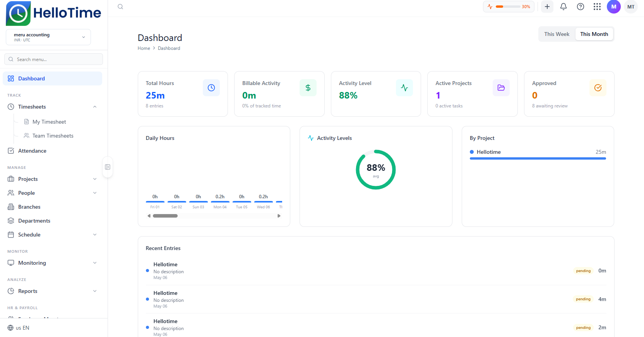Viewport: 644px width, 337px height.
Task: Click the plus quick-add button
Action: pyautogui.click(x=547, y=7)
